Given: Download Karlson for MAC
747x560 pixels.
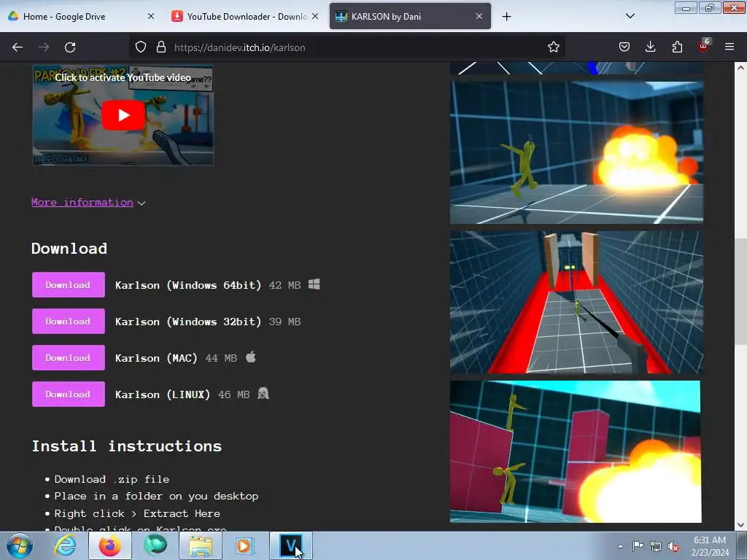Looking at the screenshot, I should [x=68, y=357].
